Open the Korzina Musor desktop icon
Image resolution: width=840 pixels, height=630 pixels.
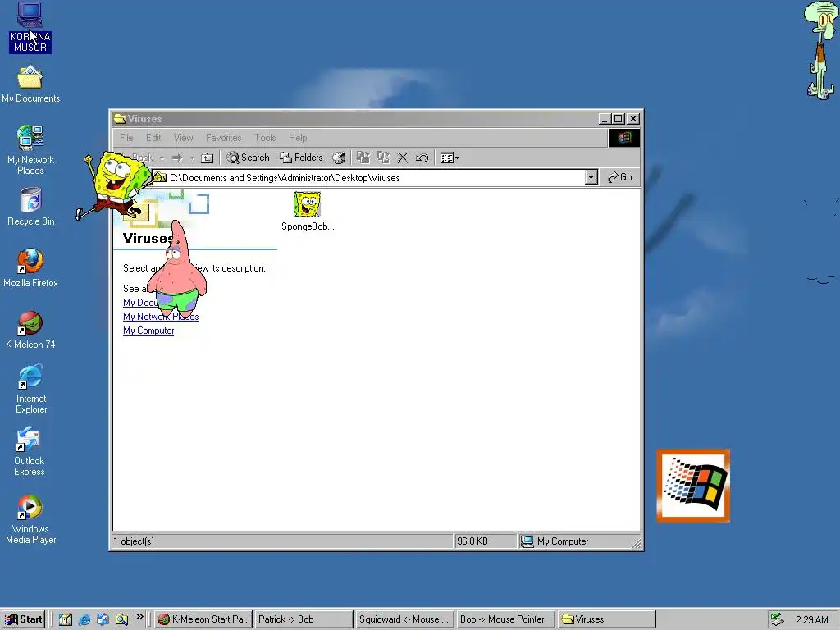(30, 27)
